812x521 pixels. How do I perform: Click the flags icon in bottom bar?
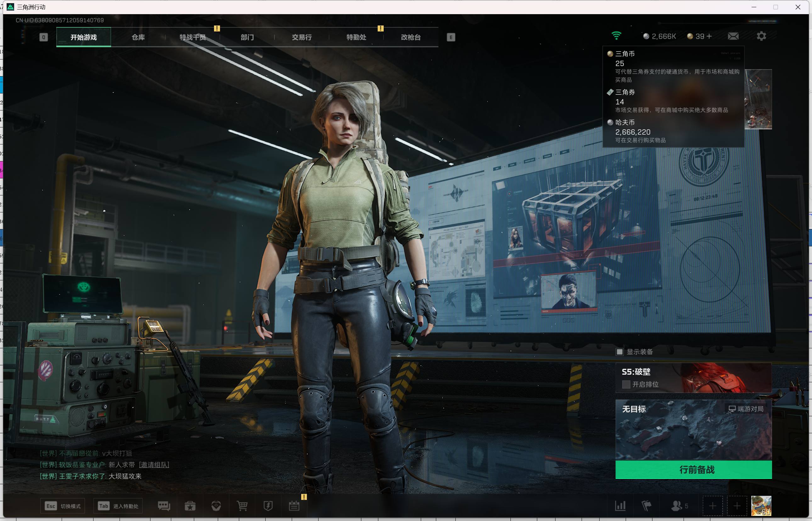click(646, 506)
